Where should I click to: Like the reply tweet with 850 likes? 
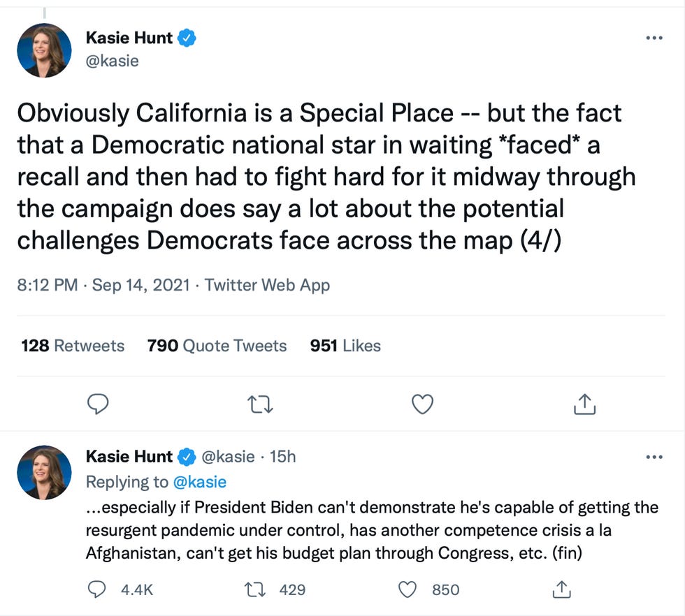pyautogui.click(x=408, y=589)
